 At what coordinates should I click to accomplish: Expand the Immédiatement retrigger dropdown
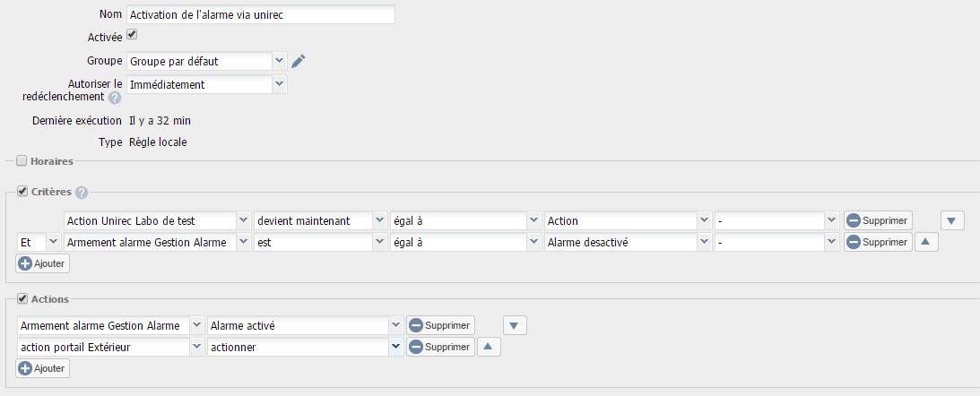tap(207, 84)
